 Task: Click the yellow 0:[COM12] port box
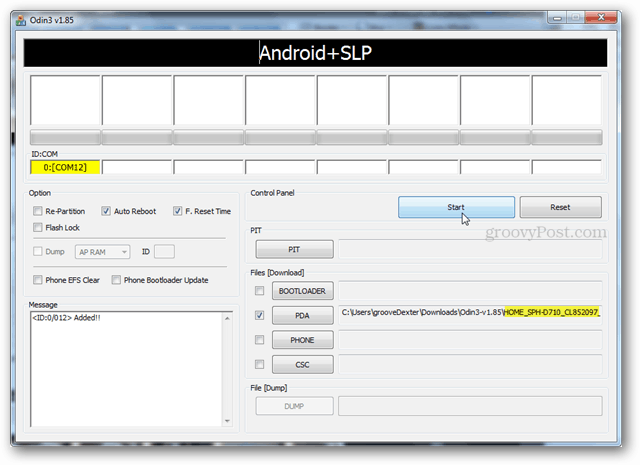[65, 167]
